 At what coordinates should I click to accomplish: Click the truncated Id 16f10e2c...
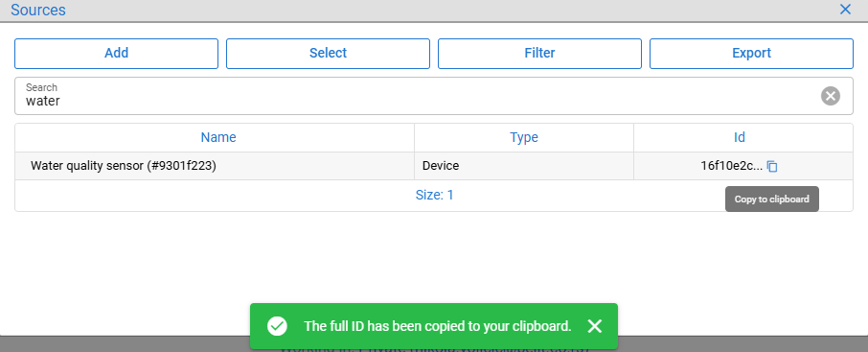click(732, 166)
